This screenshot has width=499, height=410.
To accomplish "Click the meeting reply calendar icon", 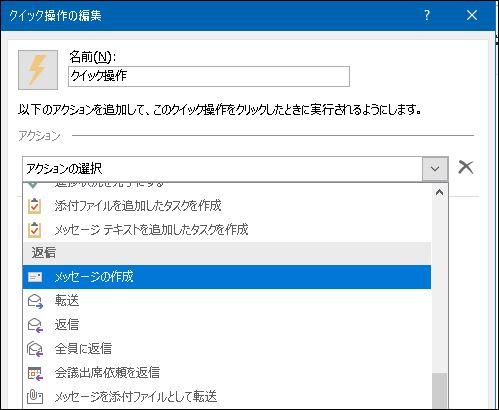I will click(35, 373).
